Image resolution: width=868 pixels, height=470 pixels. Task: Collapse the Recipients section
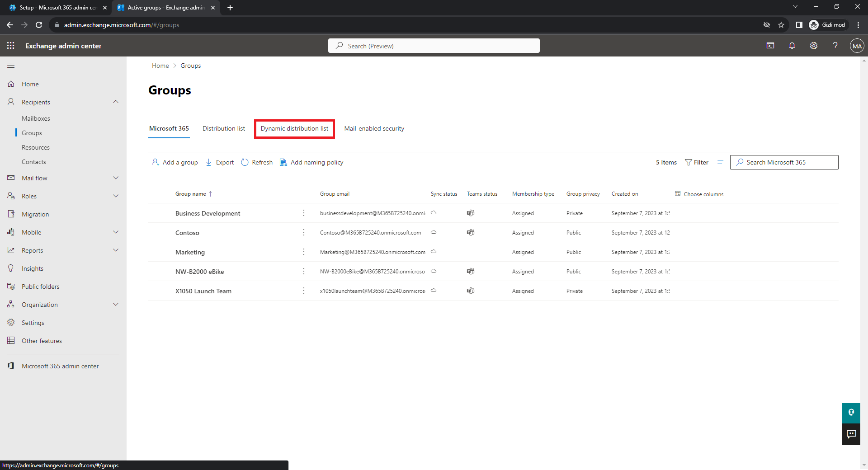(116, 102)
